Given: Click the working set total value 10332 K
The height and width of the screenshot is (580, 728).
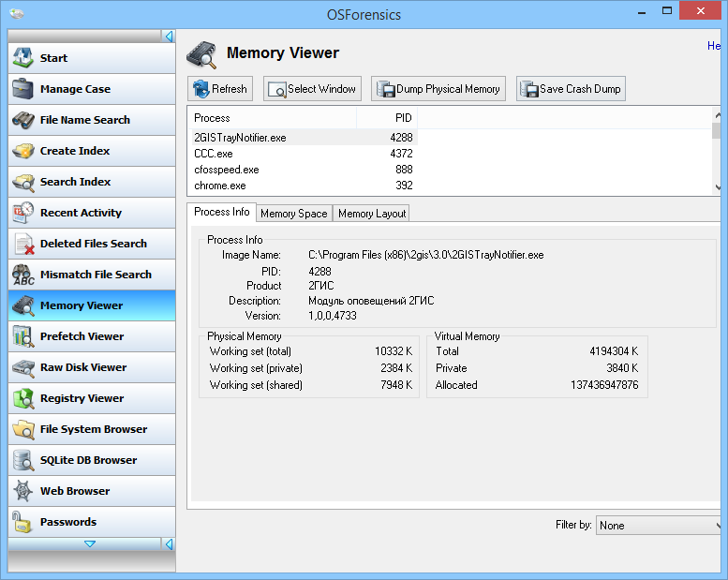Looking at the screenshot, I should [x=394, y=351].
